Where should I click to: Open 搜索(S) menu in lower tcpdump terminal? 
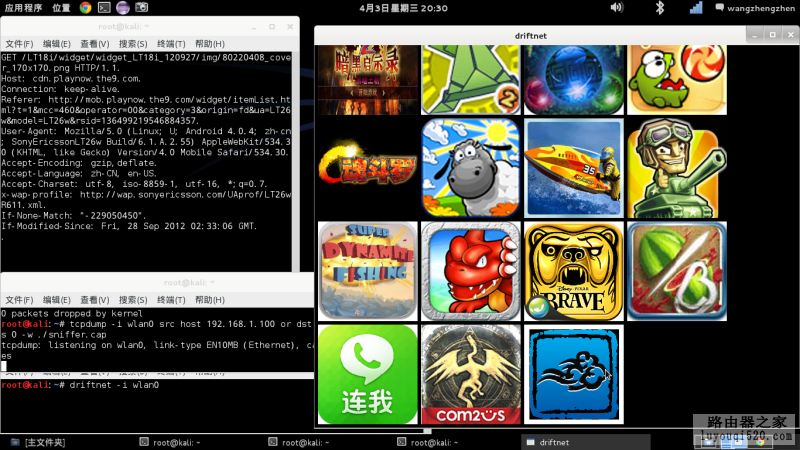133,300
